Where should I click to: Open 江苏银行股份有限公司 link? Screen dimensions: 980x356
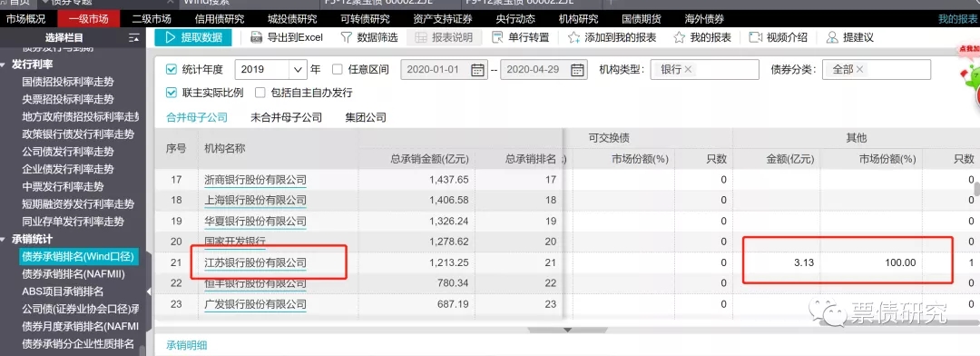coord(256,262)
